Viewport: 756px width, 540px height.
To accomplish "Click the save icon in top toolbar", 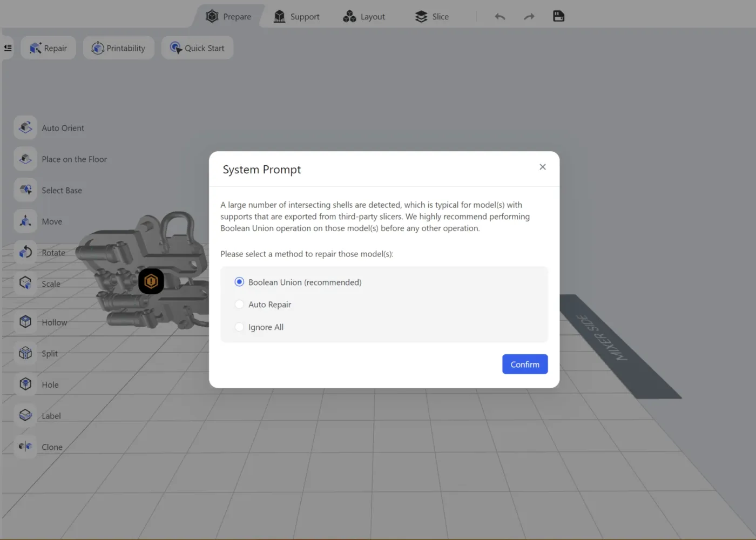I will (558, 16).
